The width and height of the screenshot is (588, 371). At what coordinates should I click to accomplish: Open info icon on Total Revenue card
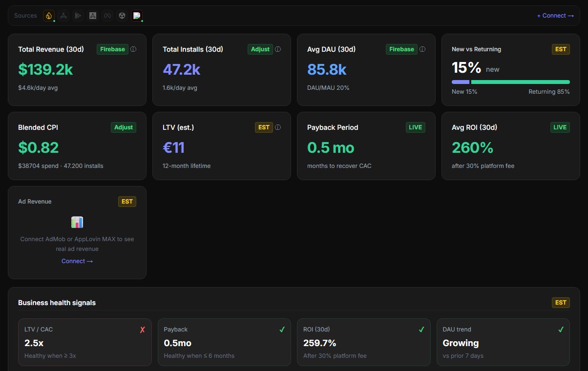[133, 49]
